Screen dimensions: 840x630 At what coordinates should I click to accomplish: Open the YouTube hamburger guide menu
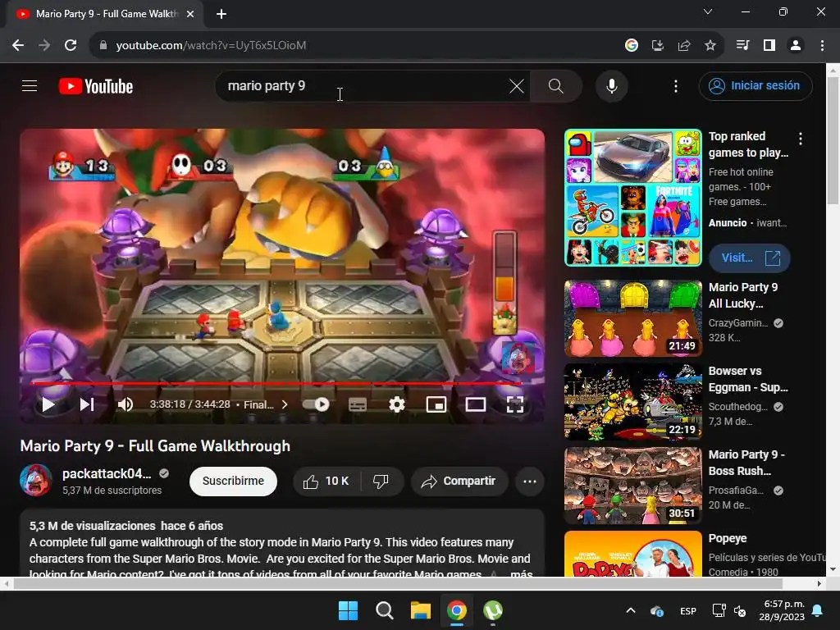point(30,85)
